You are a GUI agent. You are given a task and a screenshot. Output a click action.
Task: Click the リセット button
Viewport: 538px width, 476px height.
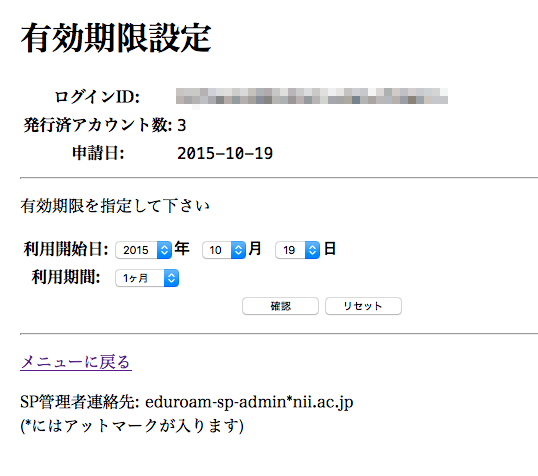click(x=363, y=306)
